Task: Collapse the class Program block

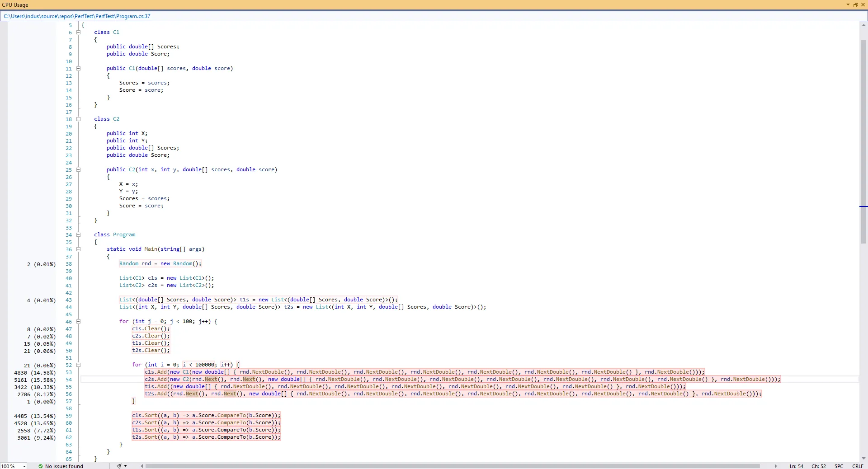Action: [78, 235]
